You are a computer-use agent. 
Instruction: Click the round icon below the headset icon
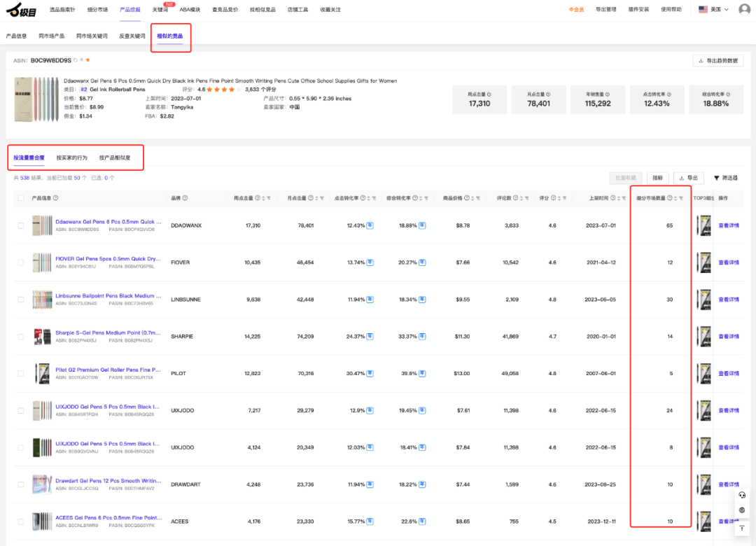click(742, 510)
